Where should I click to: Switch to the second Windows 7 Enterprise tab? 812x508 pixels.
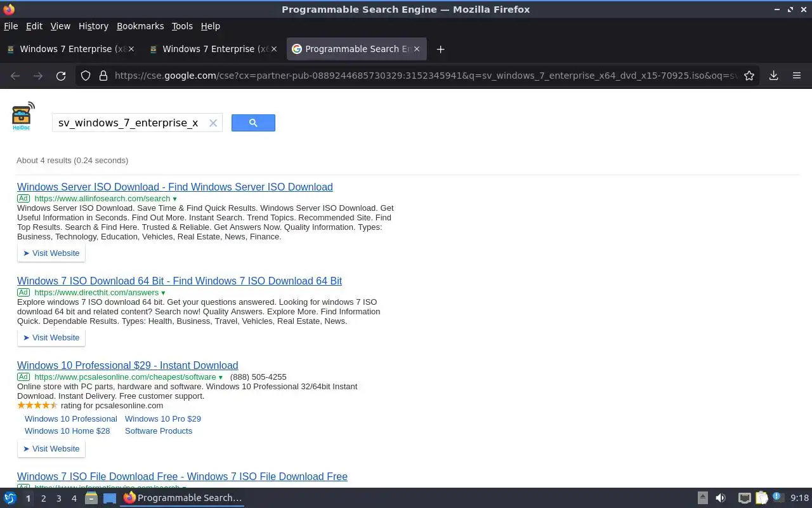[213, 49]
